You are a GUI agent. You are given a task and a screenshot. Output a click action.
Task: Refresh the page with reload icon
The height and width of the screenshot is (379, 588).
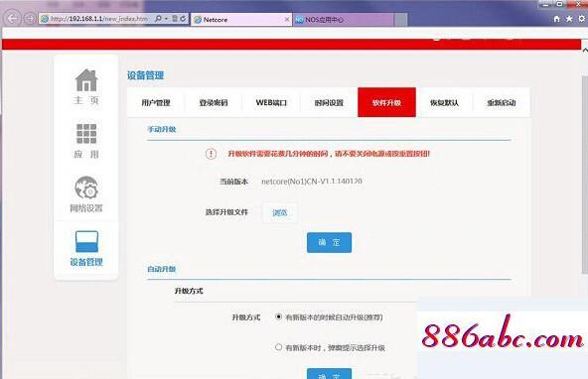[183, 18]
